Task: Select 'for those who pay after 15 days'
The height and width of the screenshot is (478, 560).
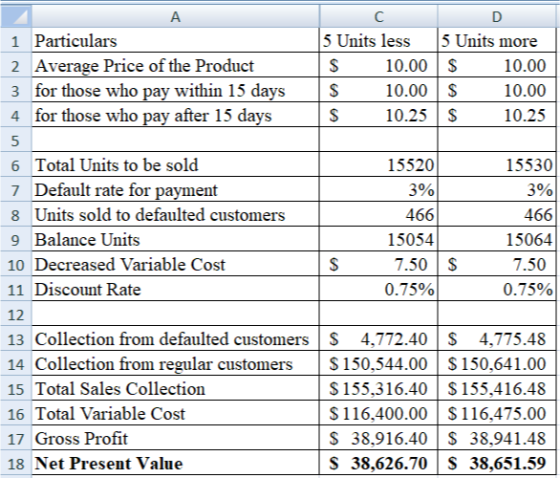Action: (x=175, y=115)
